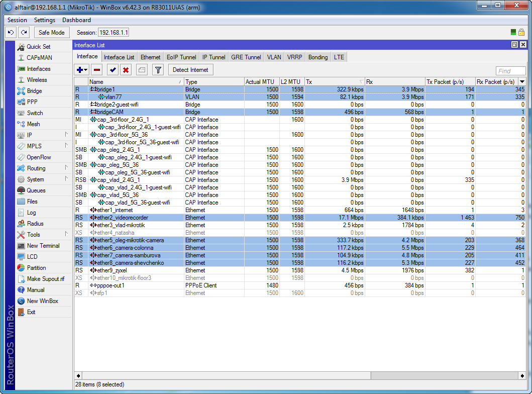Open Interfaces in sidebar

39,69
